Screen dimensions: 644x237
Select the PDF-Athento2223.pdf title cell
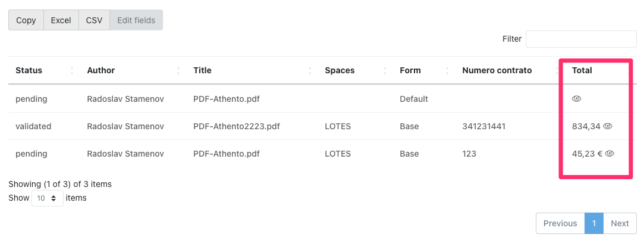point(237,126)
